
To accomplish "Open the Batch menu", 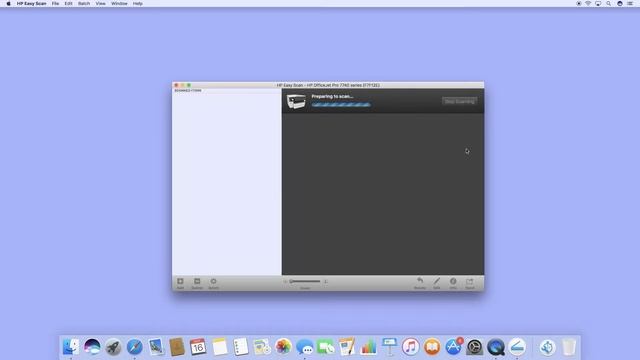I will click(84, 4).
